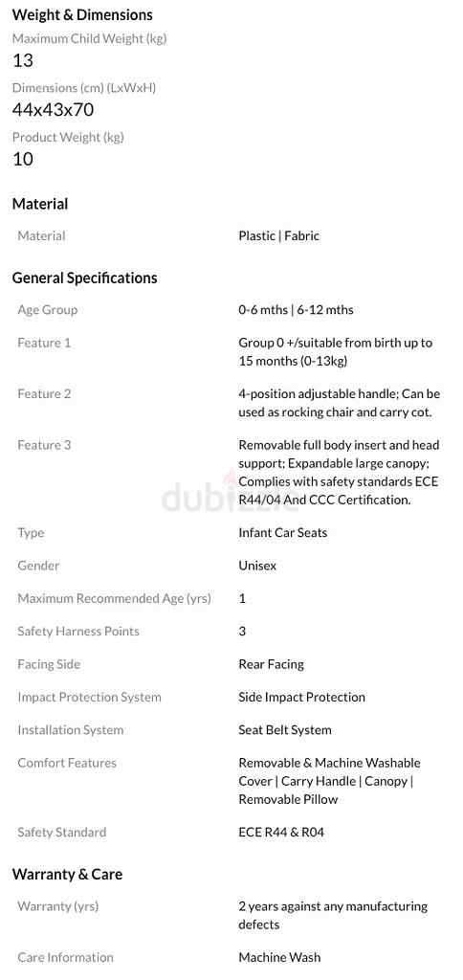Select the Side Impact Protection value
The width and height of the screenshot is (463, 980).
click(301, 697)
